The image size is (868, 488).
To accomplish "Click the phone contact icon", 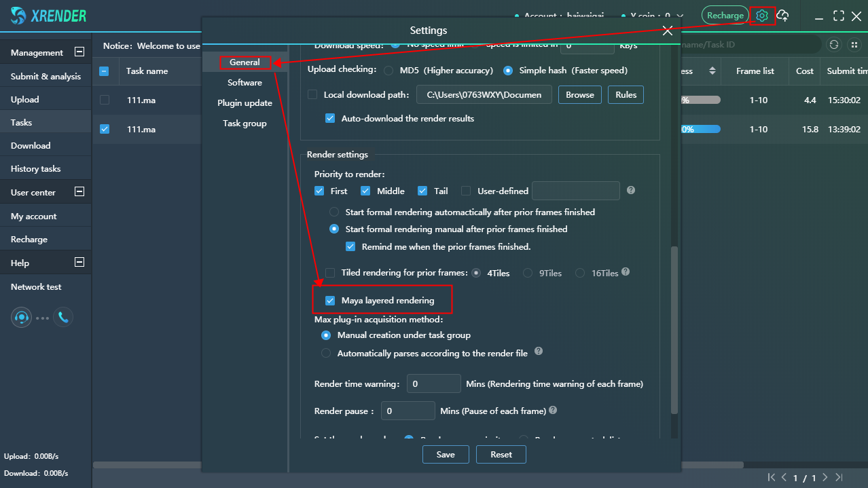I will (63, 317).
